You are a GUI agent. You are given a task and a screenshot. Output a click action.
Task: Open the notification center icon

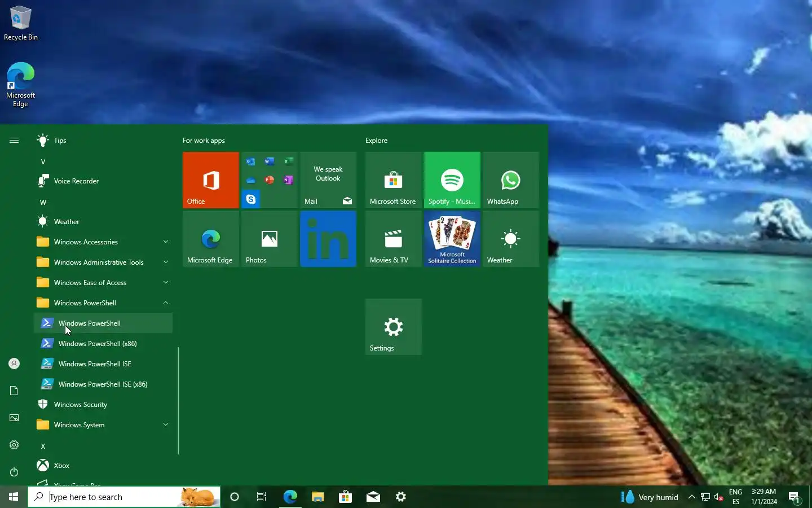coord(795,497)
